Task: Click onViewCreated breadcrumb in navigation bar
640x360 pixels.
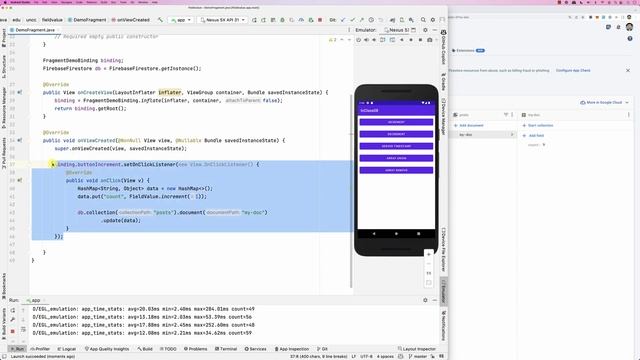Action: click(131, 20)
